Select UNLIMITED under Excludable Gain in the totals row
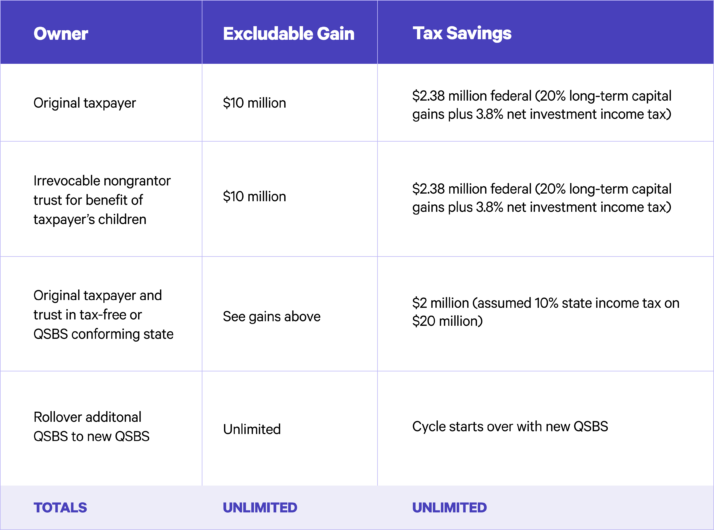The height and width of the screenshot is (530, 714). click(260, 507)
